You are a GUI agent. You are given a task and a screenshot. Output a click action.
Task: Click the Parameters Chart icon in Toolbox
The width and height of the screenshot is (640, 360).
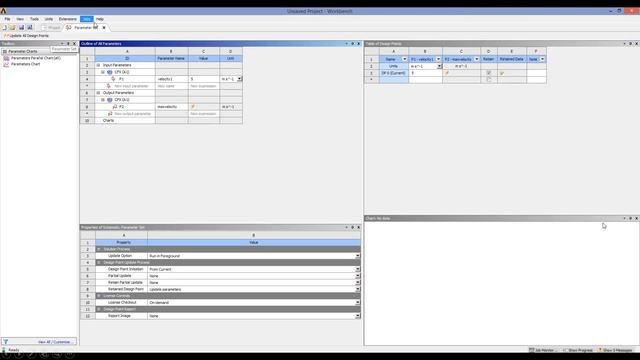6,64
